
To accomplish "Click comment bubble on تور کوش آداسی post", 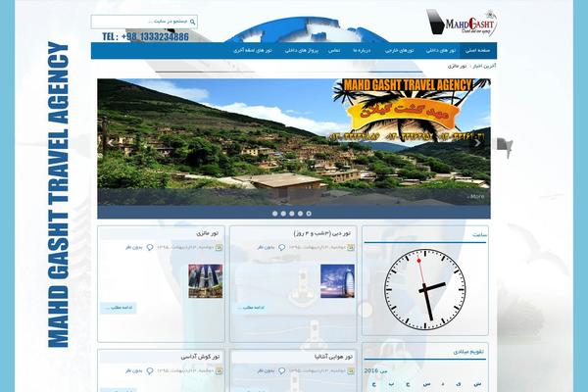I will click(x=150, y=370).
